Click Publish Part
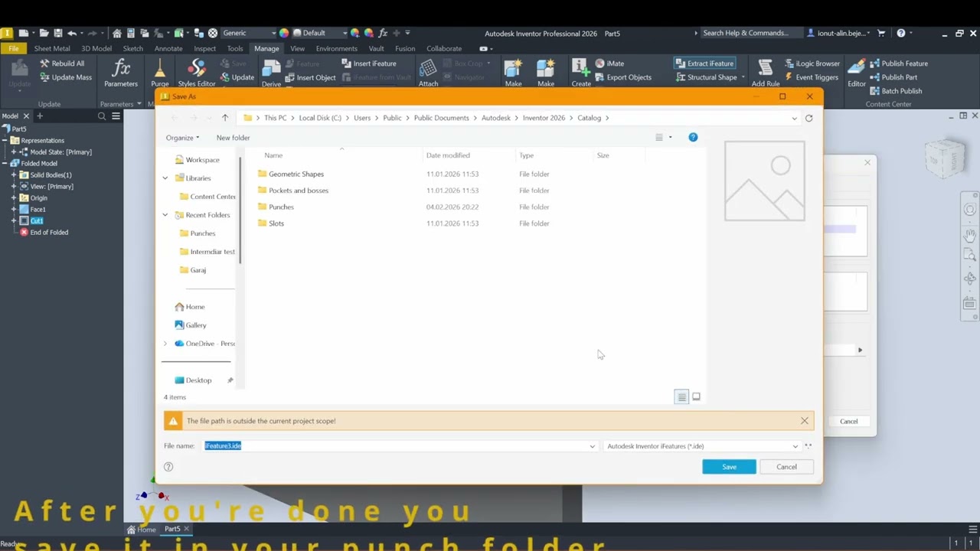 tap(893, 77)
